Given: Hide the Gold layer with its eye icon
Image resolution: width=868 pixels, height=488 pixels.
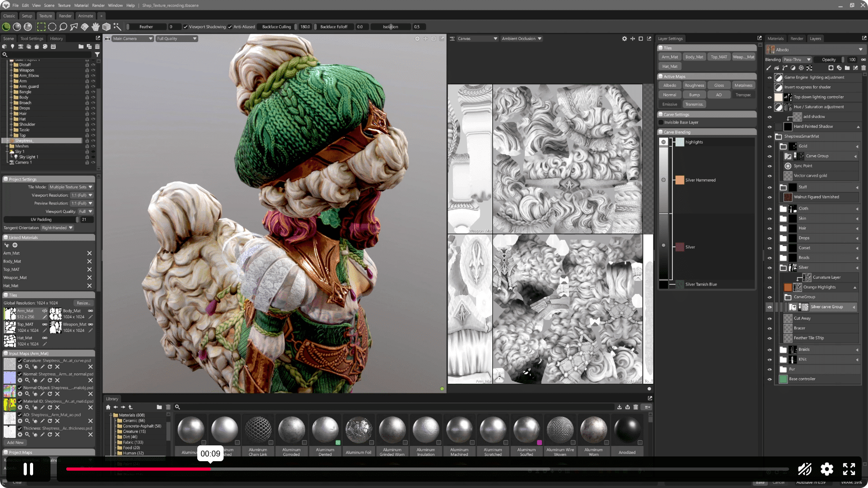Looking at the screenshot, I should click(x=769, y=146).
